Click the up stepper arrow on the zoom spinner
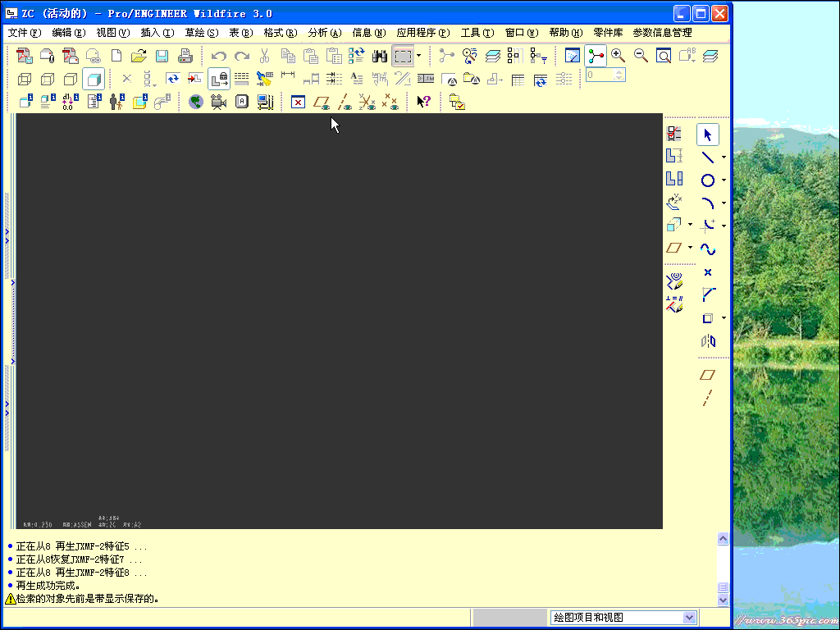 pyautogui.click(x=619, y=73)
